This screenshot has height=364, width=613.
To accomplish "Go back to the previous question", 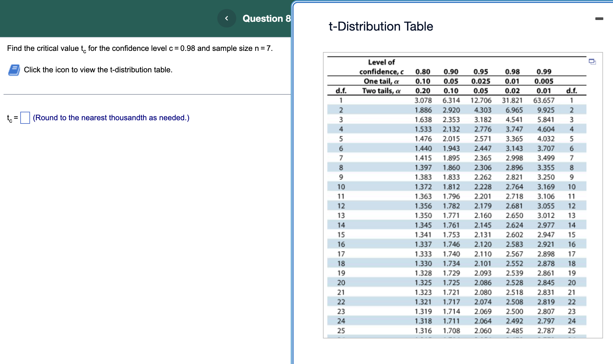I will click(x=226, y=18).
